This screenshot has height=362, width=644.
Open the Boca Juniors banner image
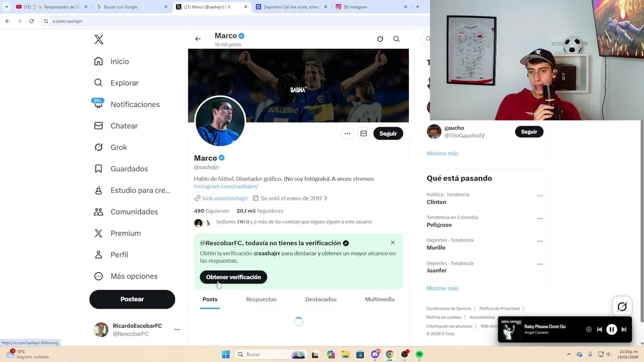point(298,85)
